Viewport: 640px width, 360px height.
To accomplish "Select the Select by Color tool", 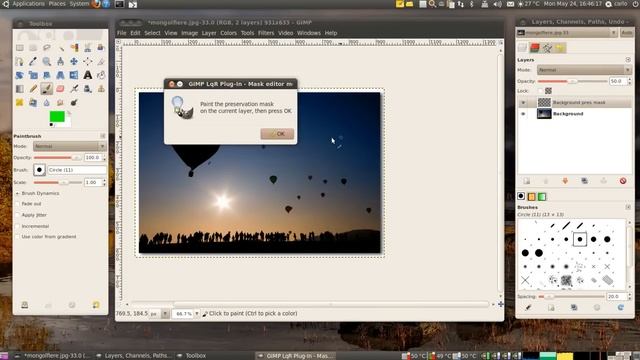I will (74, 48).
